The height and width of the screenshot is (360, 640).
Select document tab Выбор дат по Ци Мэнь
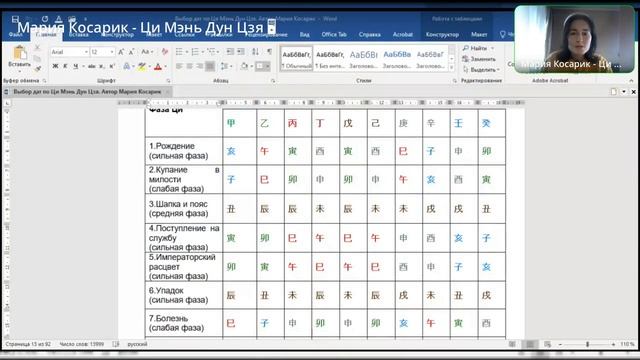[x=87, y=92]
